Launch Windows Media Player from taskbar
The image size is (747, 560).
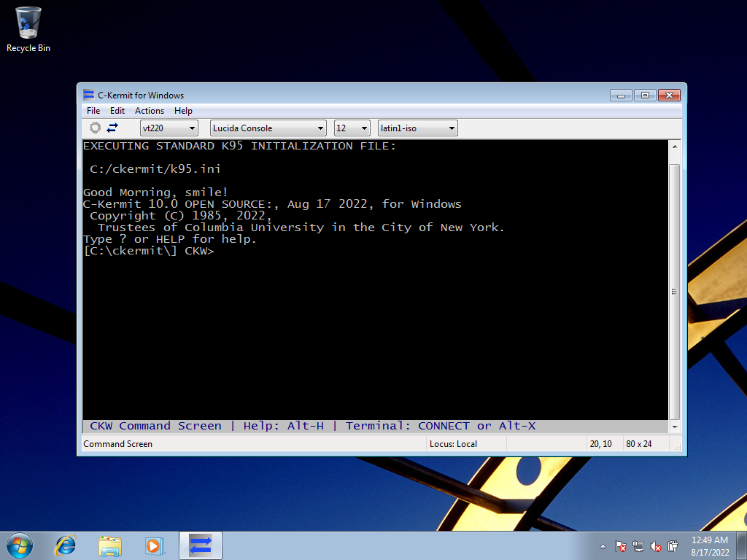point(155,545)
